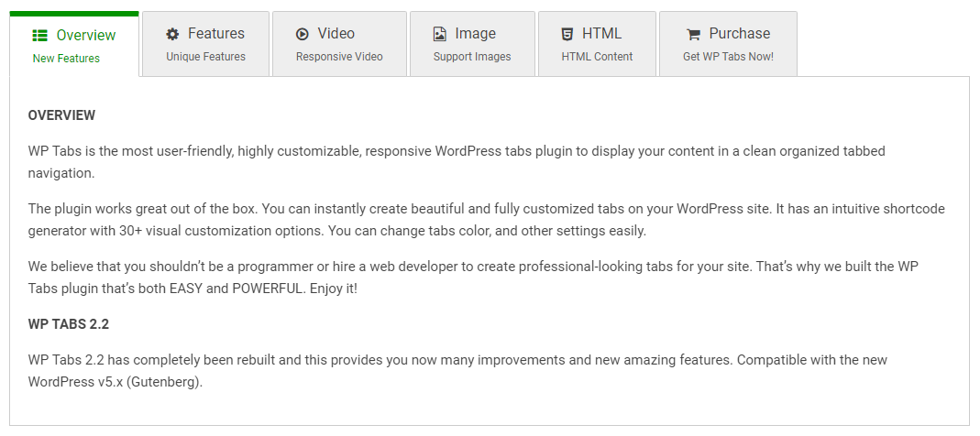Image resolution: width=980 pixels, height=436 pixels.
Task: Click the HTML5 shield icon
Action: click(567, 34)
